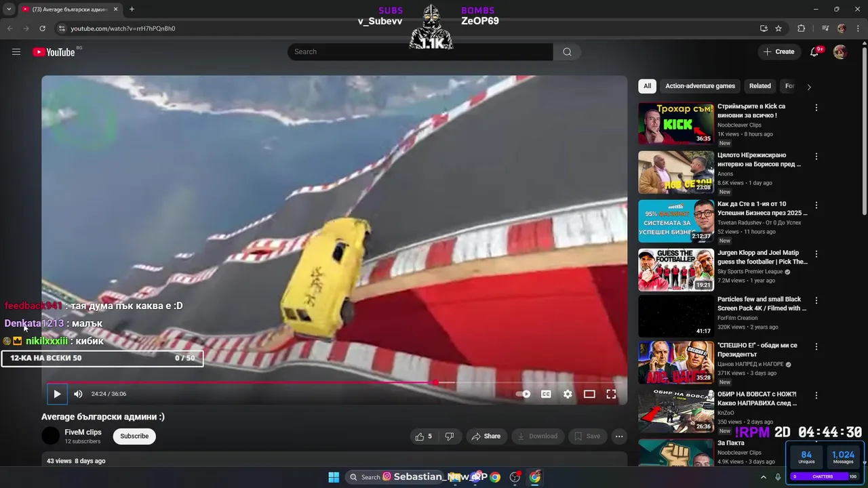Image resolution: width=868 pixels, height=488 pixels.
Task: Play the paused video
Action: (x=57, y=394)
